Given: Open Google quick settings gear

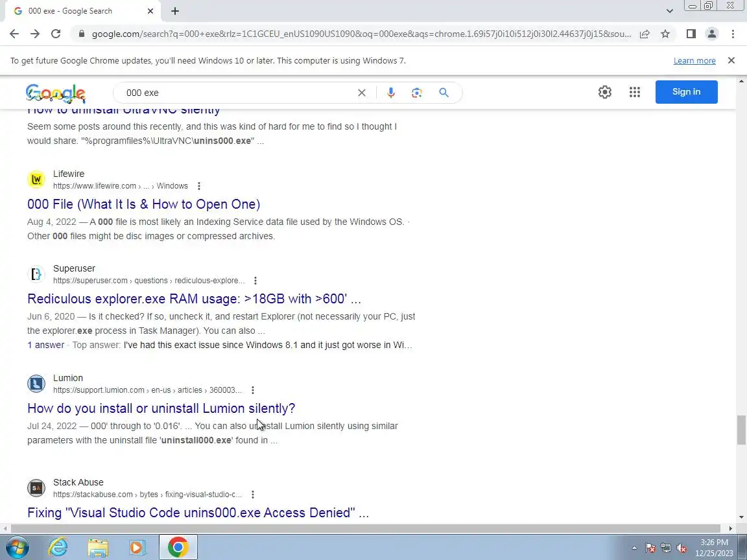Looking at the screenshot, I should pyautogui.click(x=604, y=93).
